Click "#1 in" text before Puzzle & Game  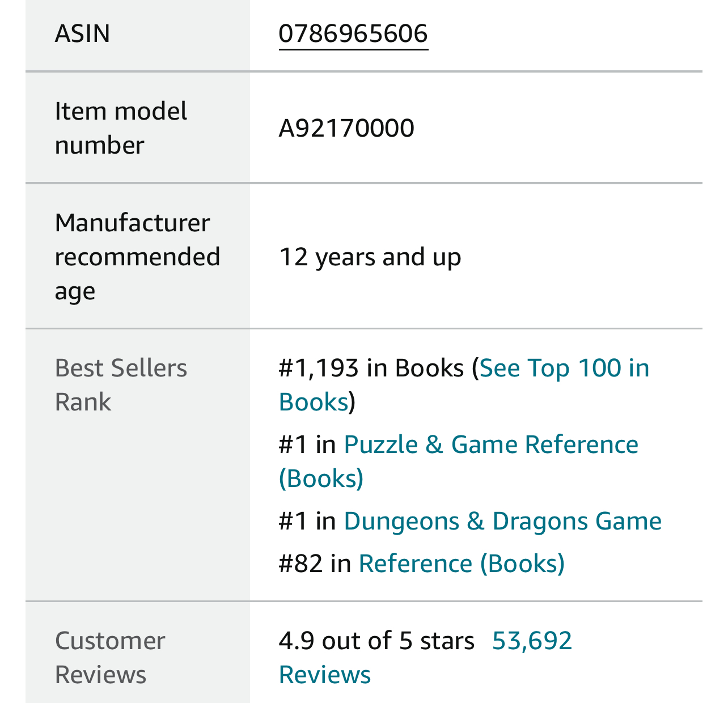click(x=307, y=444)
